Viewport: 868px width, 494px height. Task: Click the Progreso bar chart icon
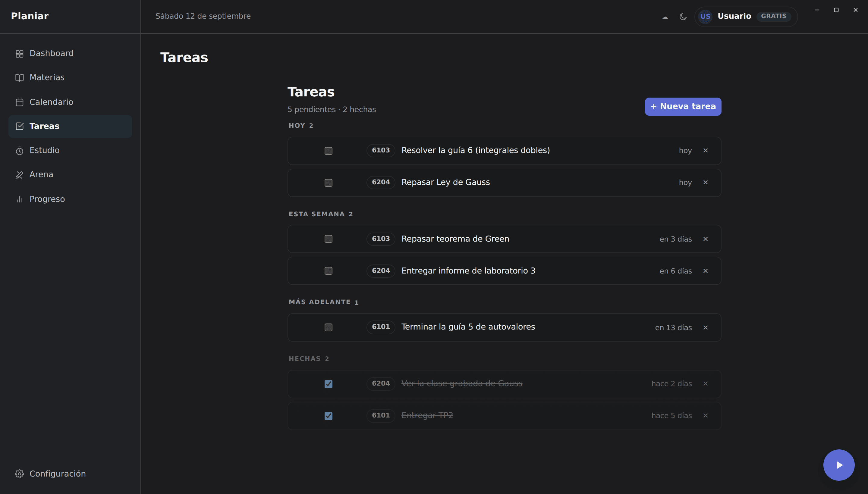tap(19, 199)
